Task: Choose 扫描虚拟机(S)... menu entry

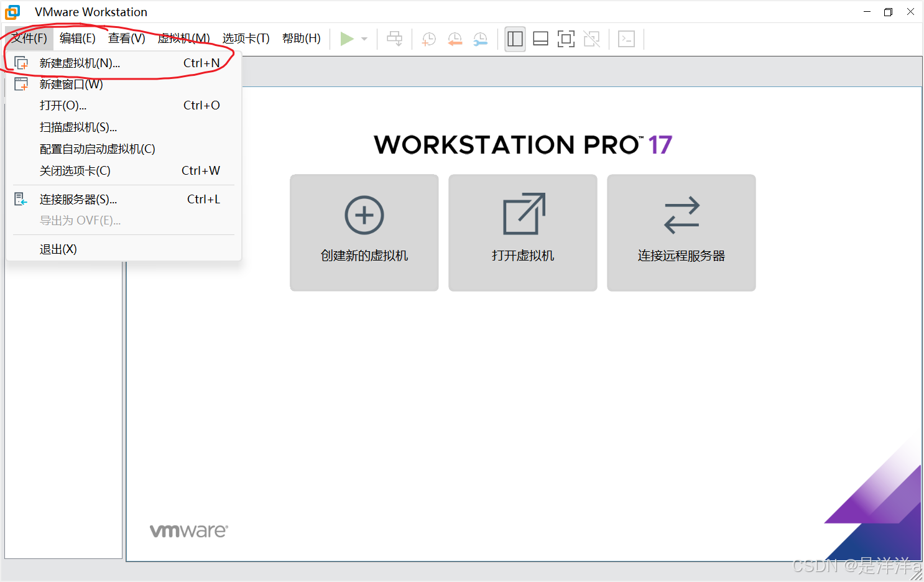Action: pyautogui.click(x=123, y=127)
